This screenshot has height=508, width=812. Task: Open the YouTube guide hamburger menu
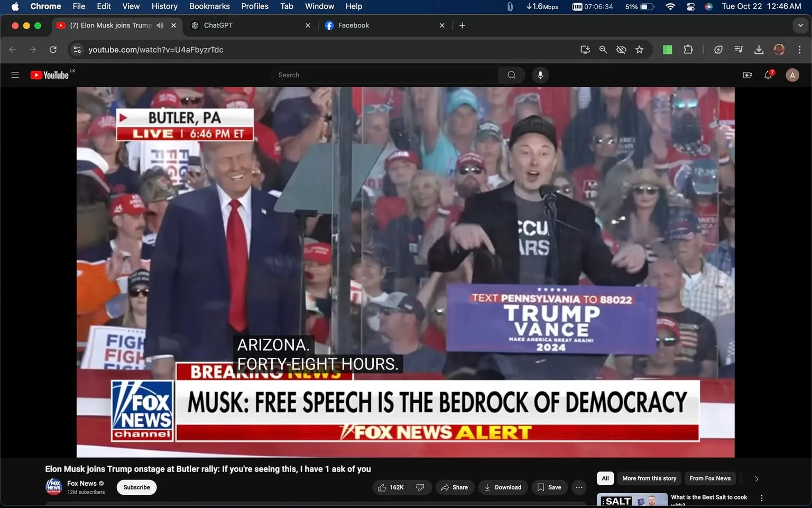tap(15, 75)
